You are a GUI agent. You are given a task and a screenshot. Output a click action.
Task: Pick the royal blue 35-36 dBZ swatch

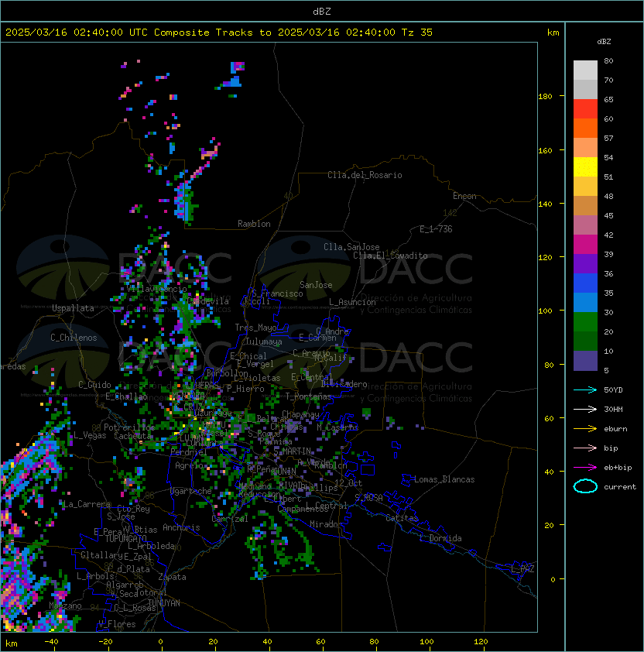tap(585, 283)
